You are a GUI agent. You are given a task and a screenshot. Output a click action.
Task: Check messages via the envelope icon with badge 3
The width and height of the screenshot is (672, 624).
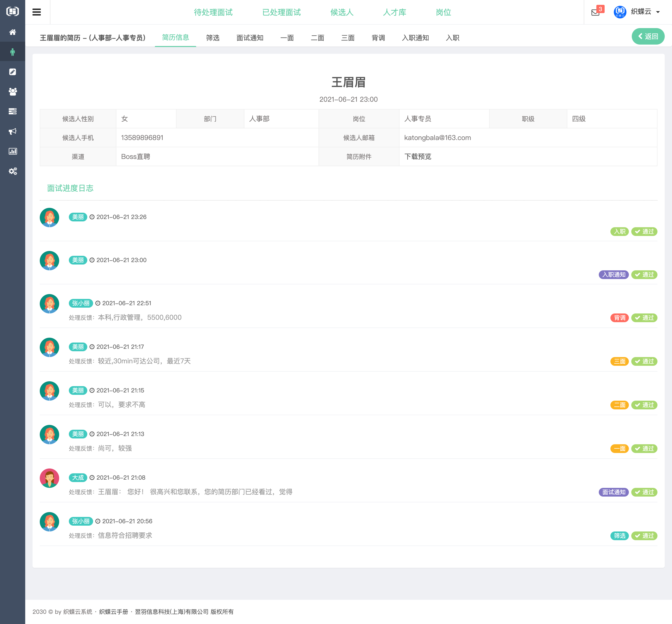coord(595,12)
